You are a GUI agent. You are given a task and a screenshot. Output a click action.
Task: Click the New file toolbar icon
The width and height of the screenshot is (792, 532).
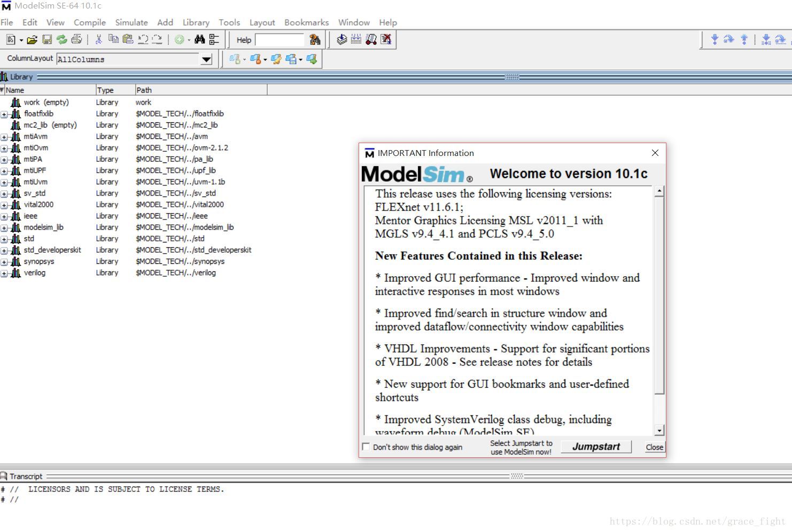click(x=10, y=40)
